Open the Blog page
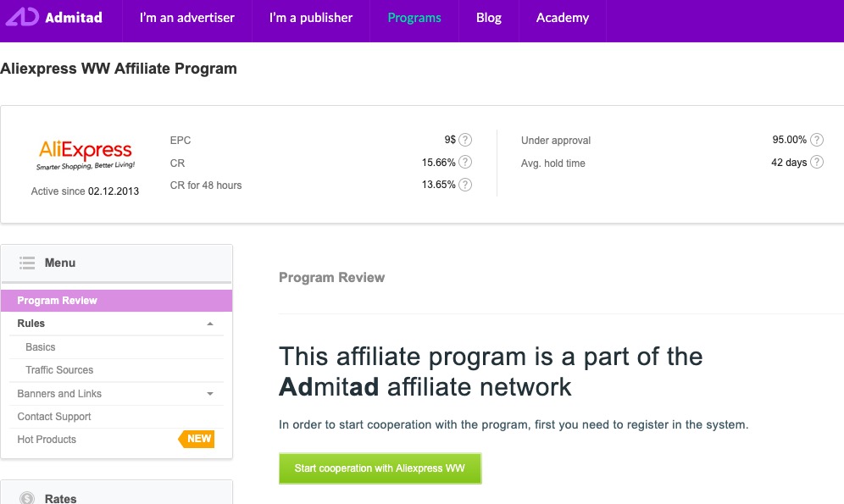 pos(489,18)
